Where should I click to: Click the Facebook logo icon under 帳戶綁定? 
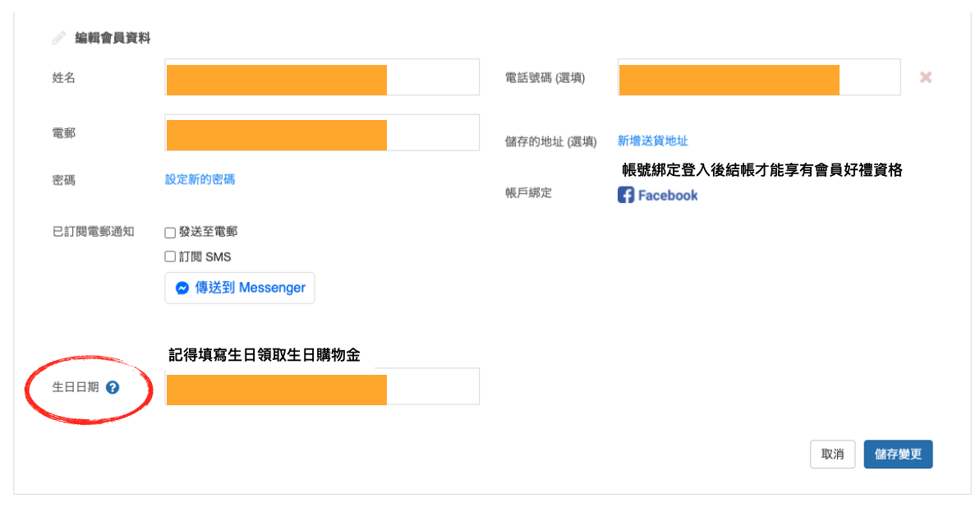pyautogui.click(x=626, y=195)
